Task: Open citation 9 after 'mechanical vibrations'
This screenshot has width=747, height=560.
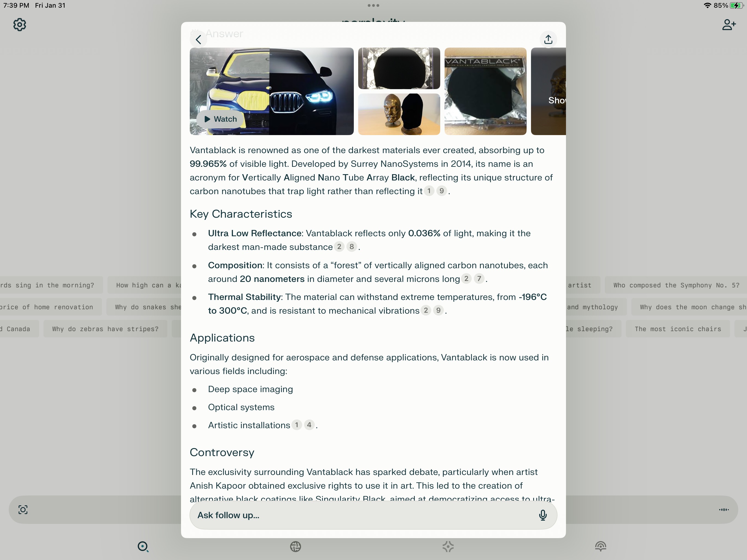Action: pyautogui.click(x=438, y=310)
